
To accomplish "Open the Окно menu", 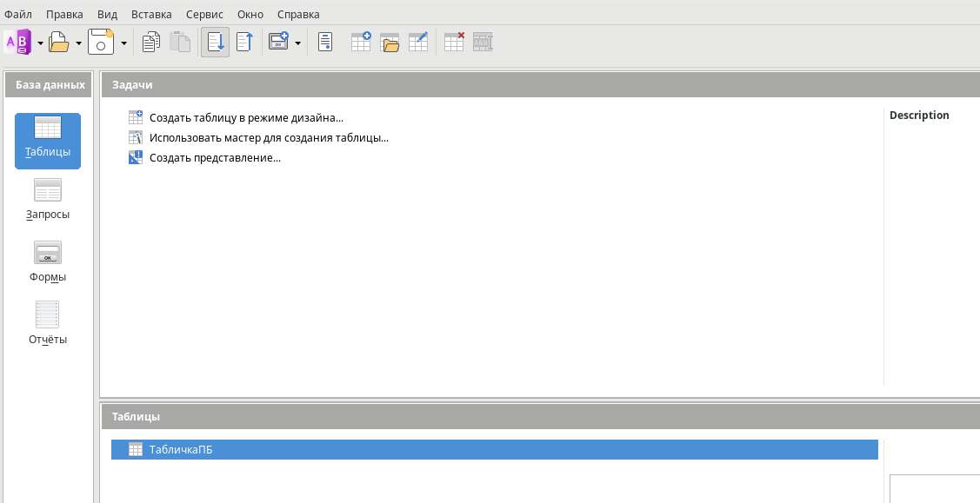I will click(250, 14).
